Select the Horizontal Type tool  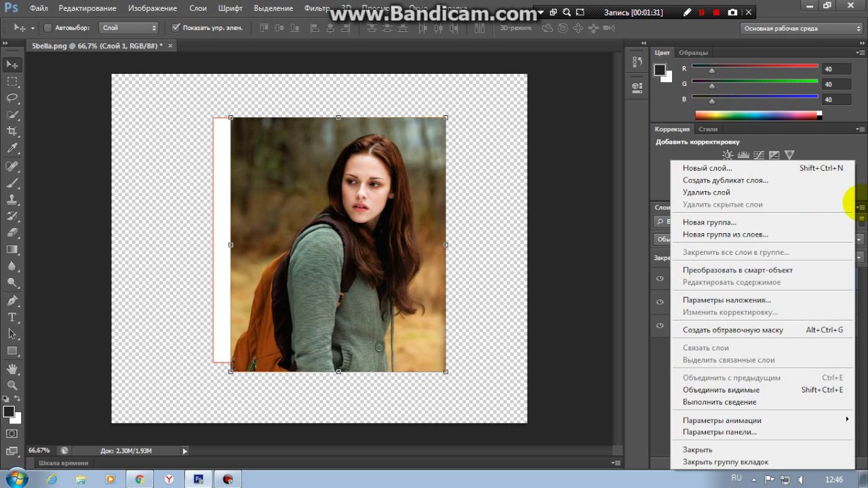[x=12, y=318]
